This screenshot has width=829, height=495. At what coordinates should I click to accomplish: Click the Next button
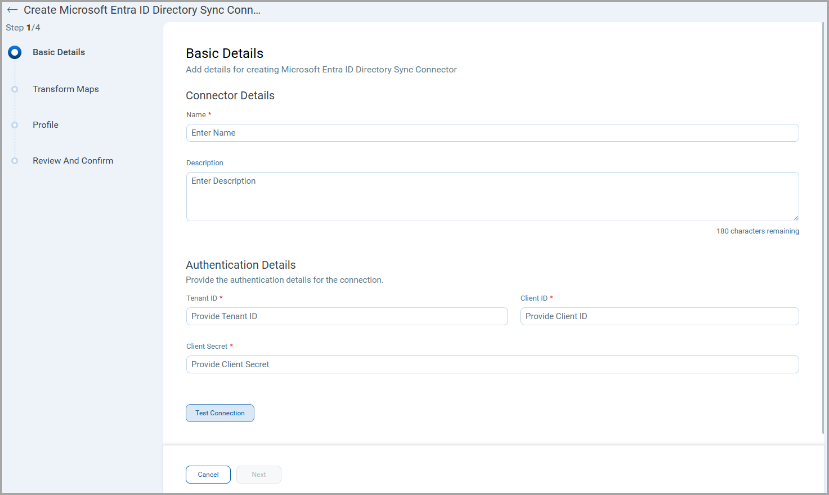[258, 474]
